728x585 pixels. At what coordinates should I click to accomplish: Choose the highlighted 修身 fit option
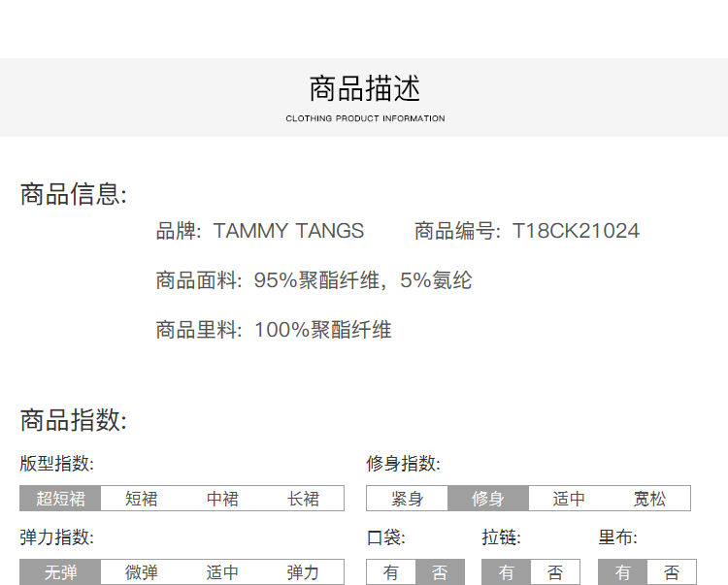488,499
